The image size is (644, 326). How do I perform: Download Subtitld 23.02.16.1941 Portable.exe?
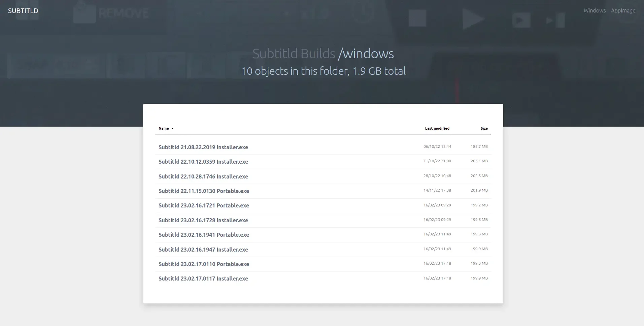[x=204, y=235]
